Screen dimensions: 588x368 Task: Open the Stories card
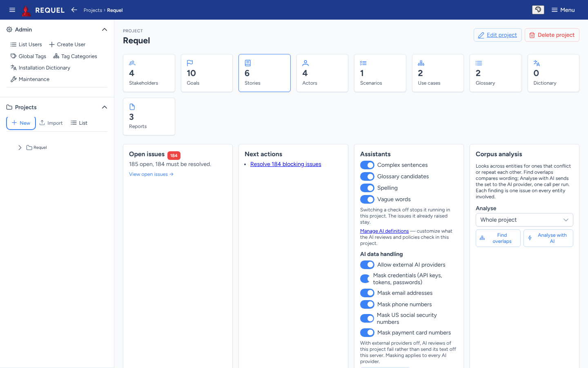[x=265, y=73]
